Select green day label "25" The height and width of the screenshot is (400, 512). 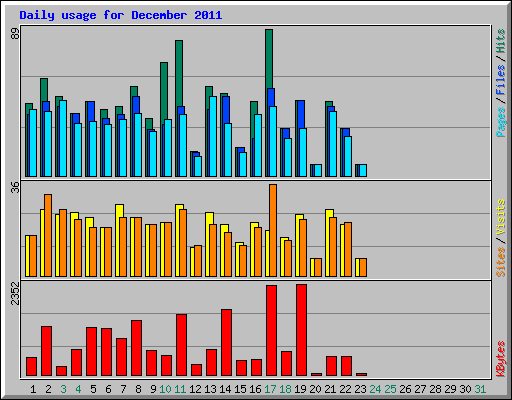coord(390,389)
